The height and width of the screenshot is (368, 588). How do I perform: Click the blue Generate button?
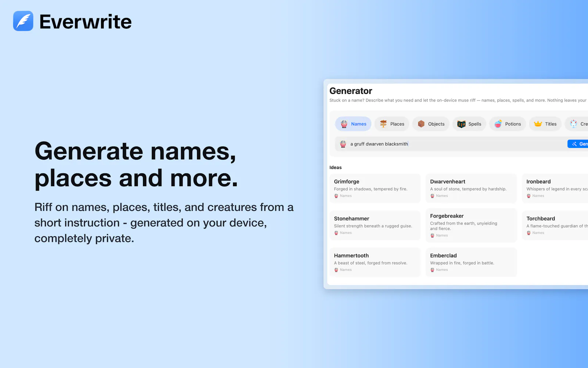click(578, 144)
